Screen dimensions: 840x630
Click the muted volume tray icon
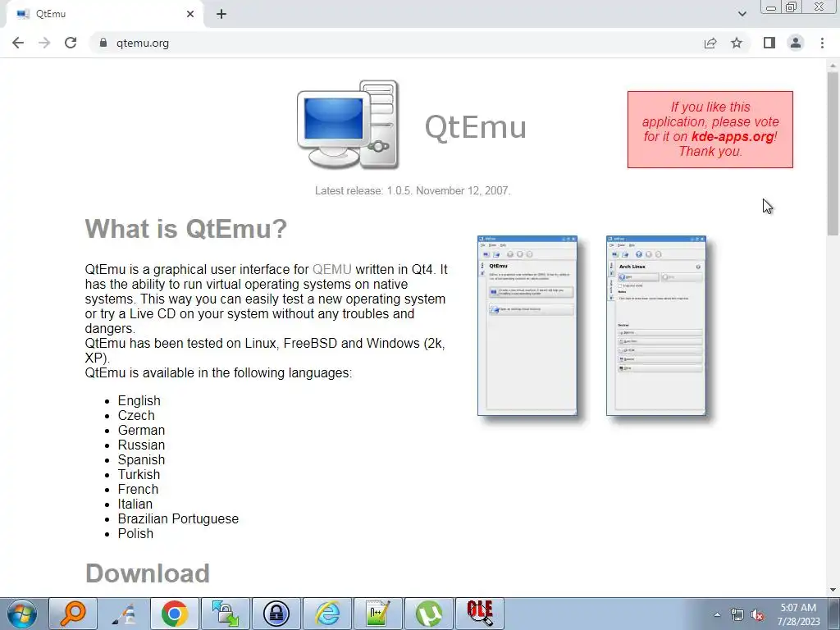point(757,615)
